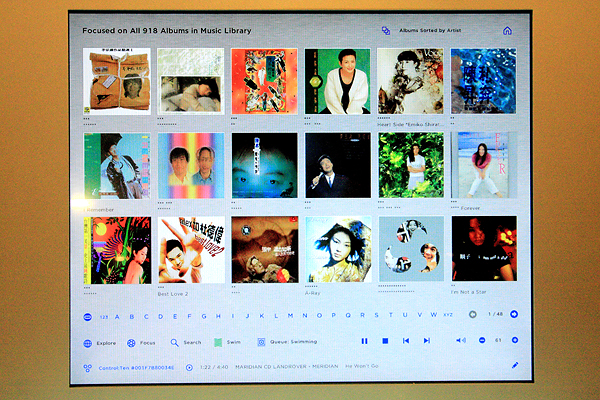Go to the previous album page arrow
Image resolution: width=600 pixels, height=400 pixels.
(x=473, y=314)
